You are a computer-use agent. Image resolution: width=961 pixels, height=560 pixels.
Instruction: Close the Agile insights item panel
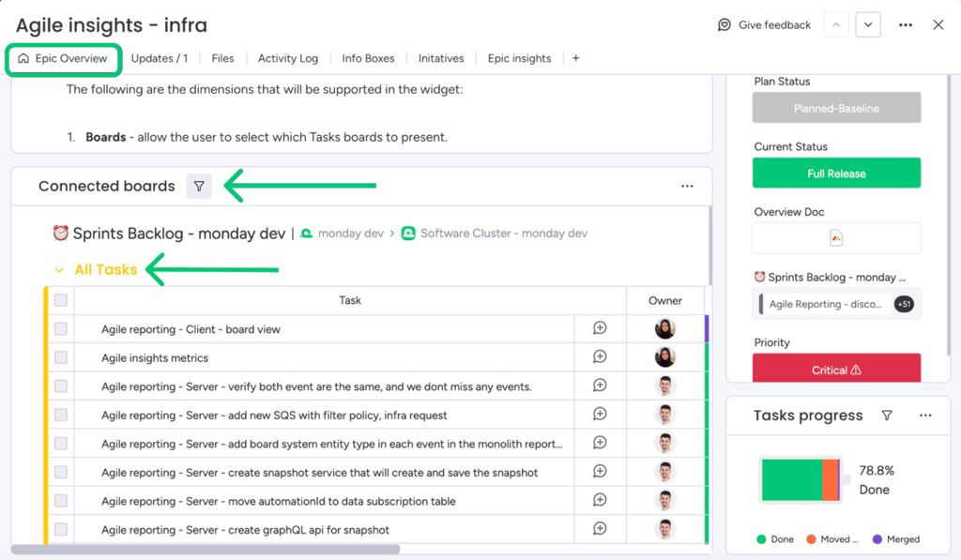[938, 25]
